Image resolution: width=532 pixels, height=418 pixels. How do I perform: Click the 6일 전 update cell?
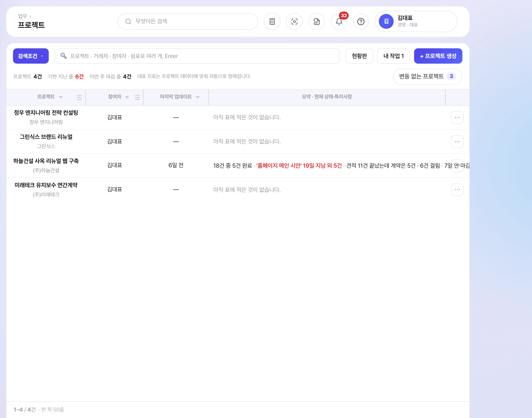(x=176, y=165)
